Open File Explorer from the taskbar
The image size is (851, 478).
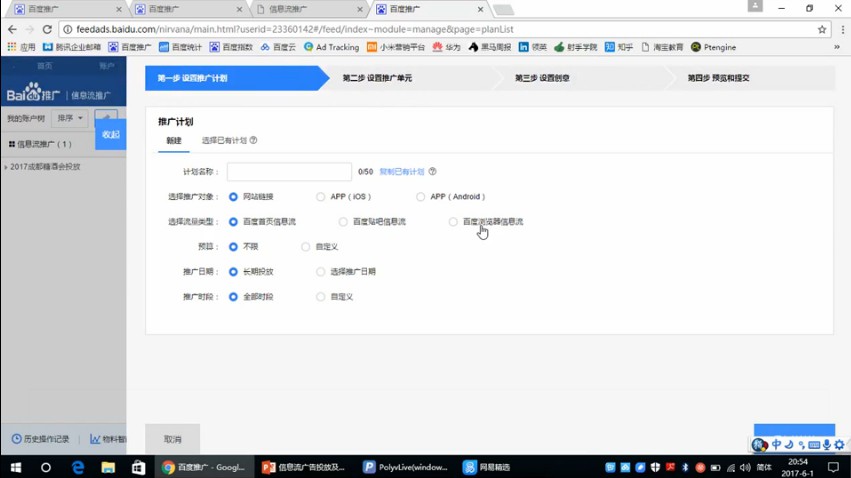tap(108, 467)
